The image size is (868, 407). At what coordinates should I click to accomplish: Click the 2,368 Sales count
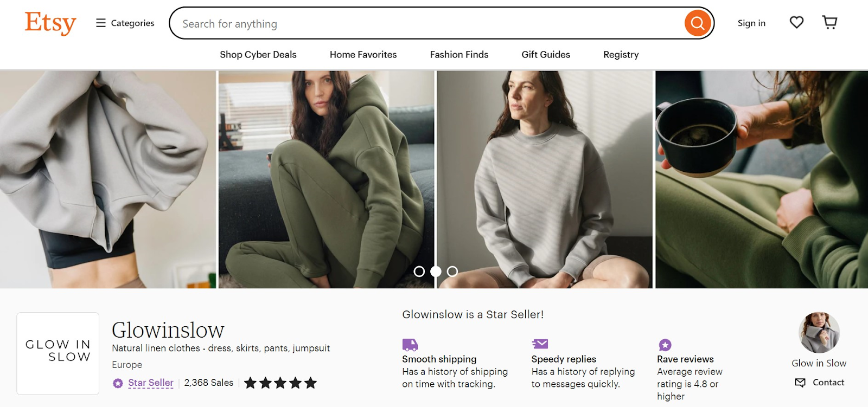click(x=208, y=383)
